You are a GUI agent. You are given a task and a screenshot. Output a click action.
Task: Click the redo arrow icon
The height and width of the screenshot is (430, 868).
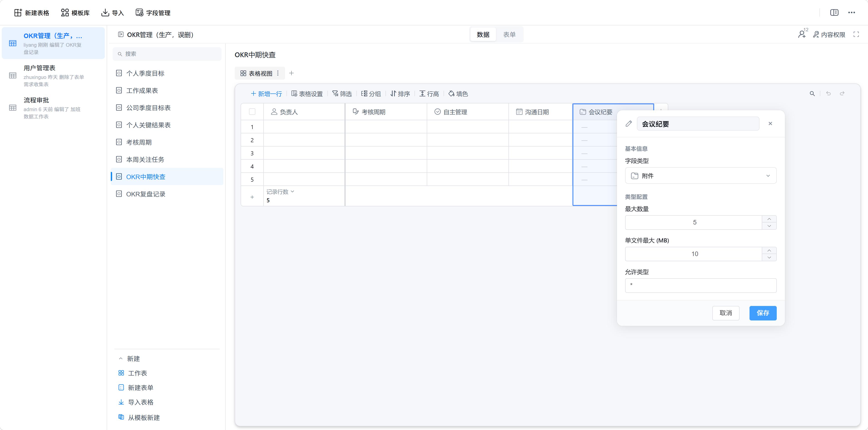842,94
